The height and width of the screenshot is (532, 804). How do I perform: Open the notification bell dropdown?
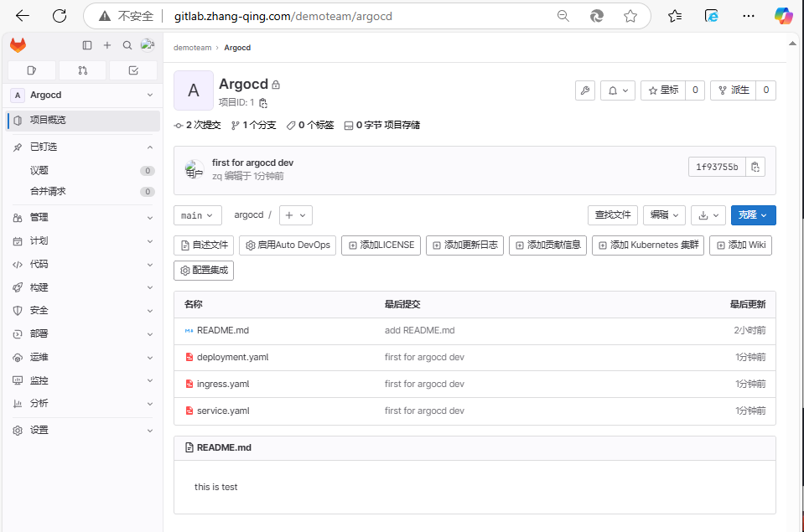[618, 90]
